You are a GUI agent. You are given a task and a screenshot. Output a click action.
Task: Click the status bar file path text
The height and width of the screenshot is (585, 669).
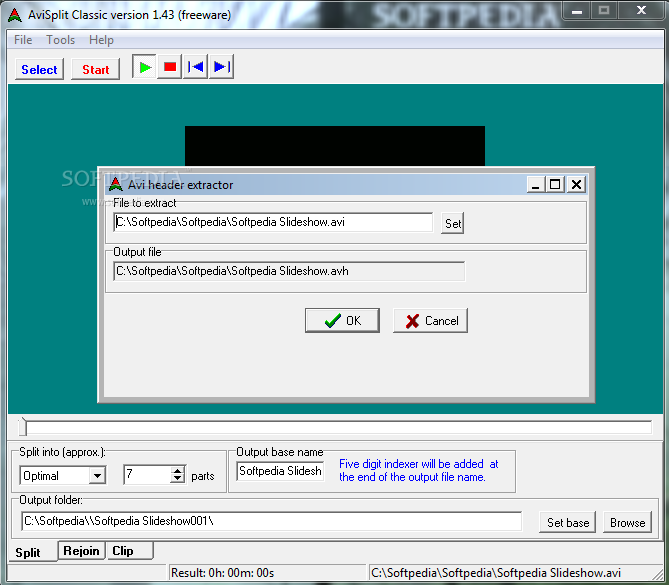[x=496, y=573]
